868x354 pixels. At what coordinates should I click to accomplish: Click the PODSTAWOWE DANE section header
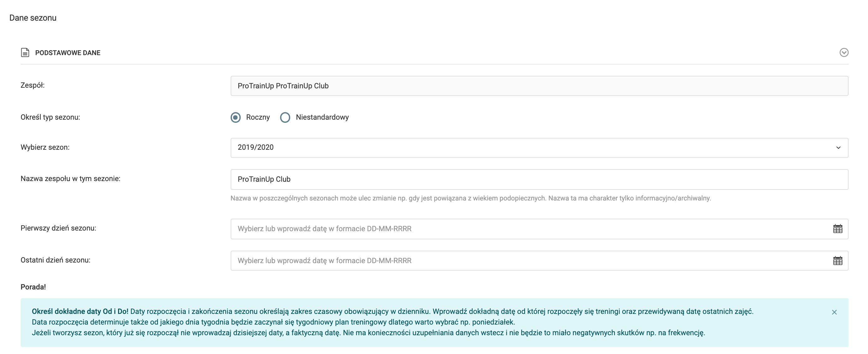click(68, 53)
